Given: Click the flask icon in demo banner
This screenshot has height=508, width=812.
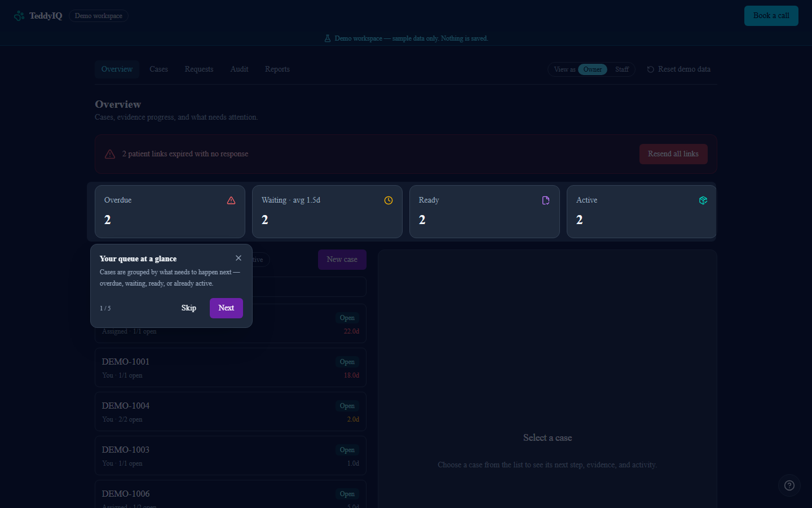Looking at the screenshot, I should pyautogui.click(x=328, y=38).
